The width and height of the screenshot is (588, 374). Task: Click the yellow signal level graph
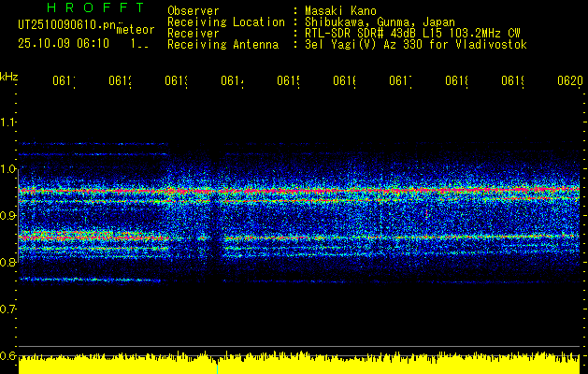click(x=299, y=363)
